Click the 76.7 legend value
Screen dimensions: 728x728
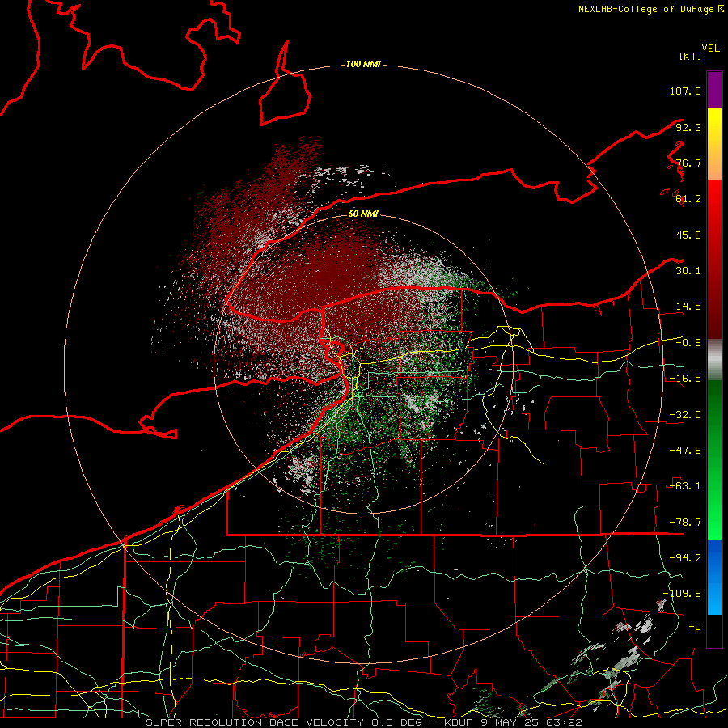point(688,163)
